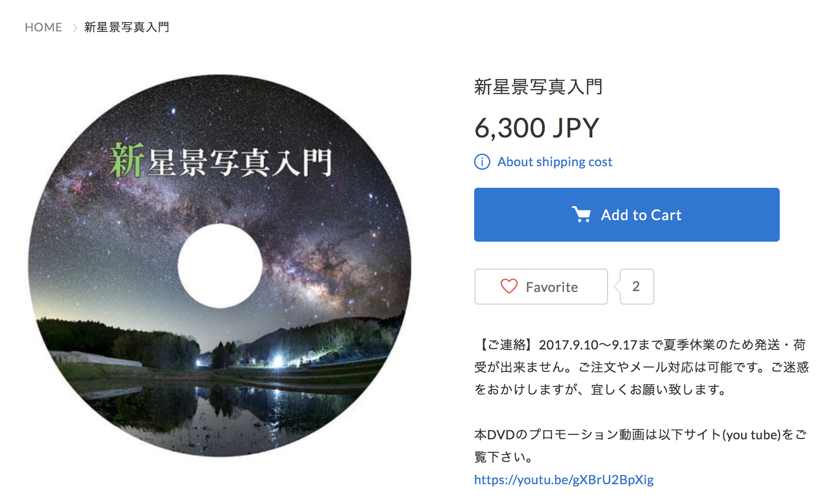Viewport: 835px width, 504px height.
Task: Select the 新星景写真入門 breadcrumb item
Action: click(x=127, y=27)
